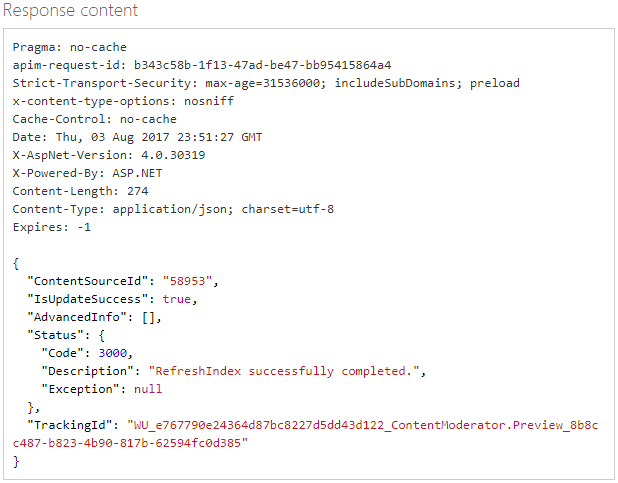The image size is (618, 483).
Task: Click the closing JSON brace
Action: click(16, 461)
